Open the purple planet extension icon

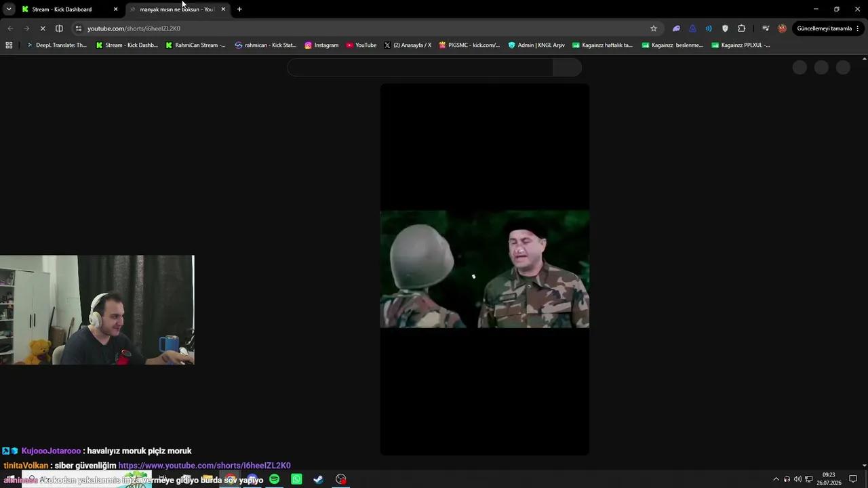coord(676,28)
